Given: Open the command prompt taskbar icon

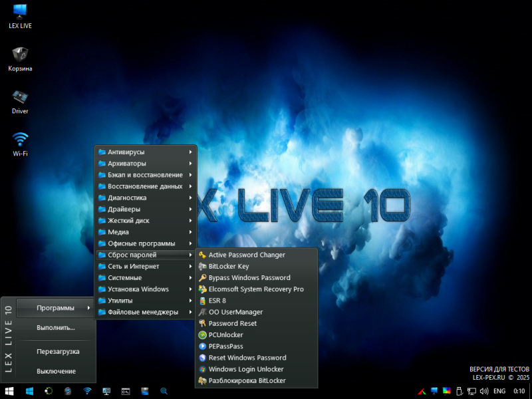Looking at the screenshot, I should 125,391.
